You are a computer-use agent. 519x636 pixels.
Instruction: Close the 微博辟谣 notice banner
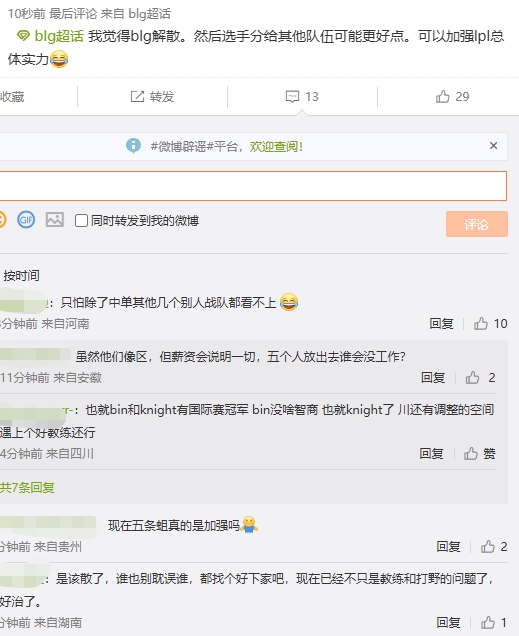click(493, 146)
